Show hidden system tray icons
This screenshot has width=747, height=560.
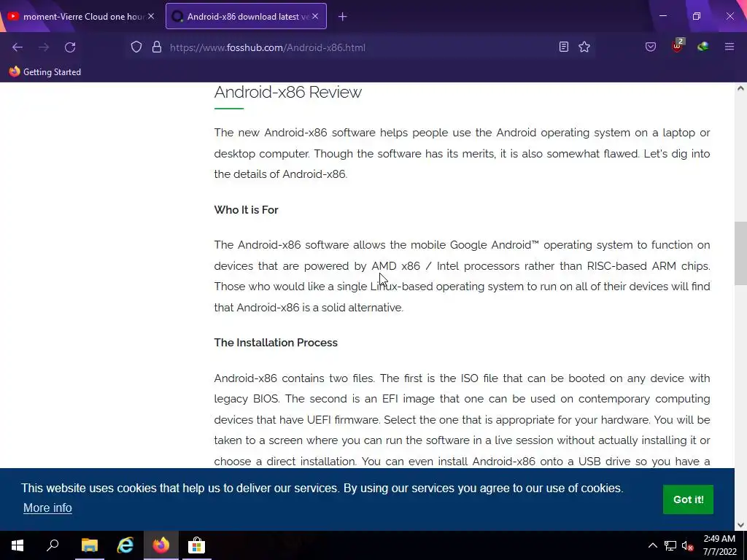click(653, 545)
